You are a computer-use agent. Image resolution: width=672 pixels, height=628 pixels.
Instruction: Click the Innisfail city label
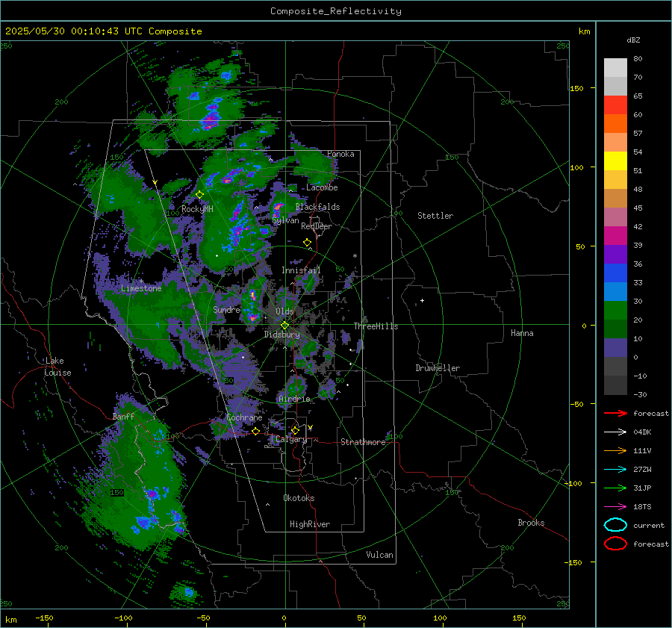(301, 270)
